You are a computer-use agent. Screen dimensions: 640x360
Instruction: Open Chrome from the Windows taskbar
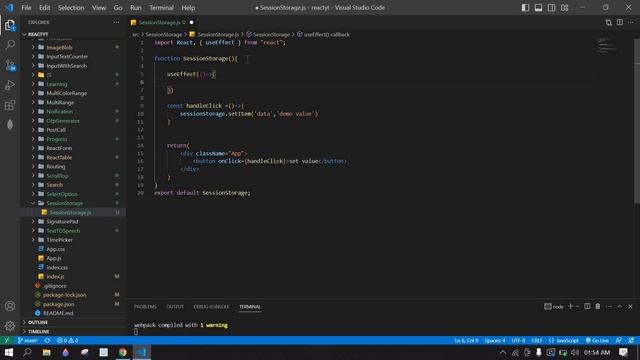[x=122, y=352]
